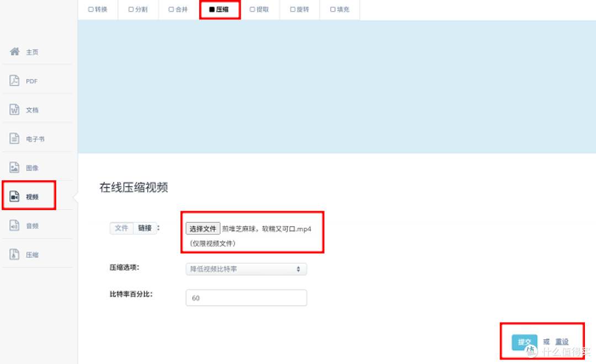Click the selected .mp4 file name
Image resolution: width=596 pixels, height=364 pixels.
coord(267,229)
